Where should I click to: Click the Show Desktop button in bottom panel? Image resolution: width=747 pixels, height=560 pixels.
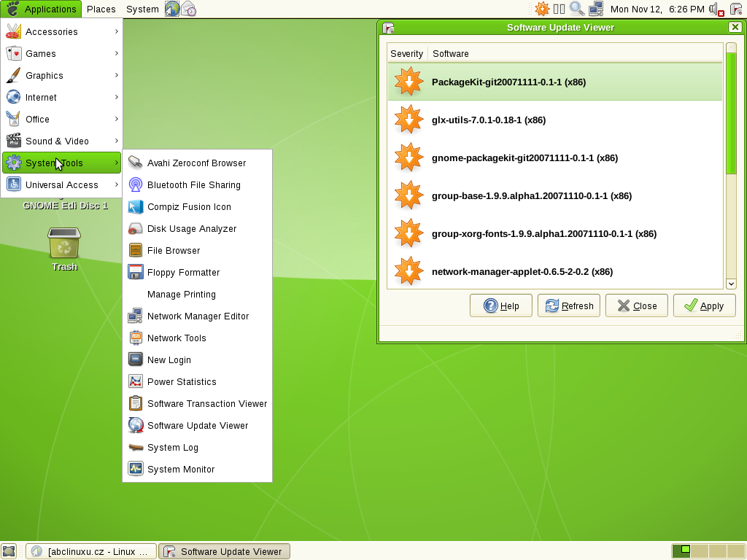tap(9, 551)
